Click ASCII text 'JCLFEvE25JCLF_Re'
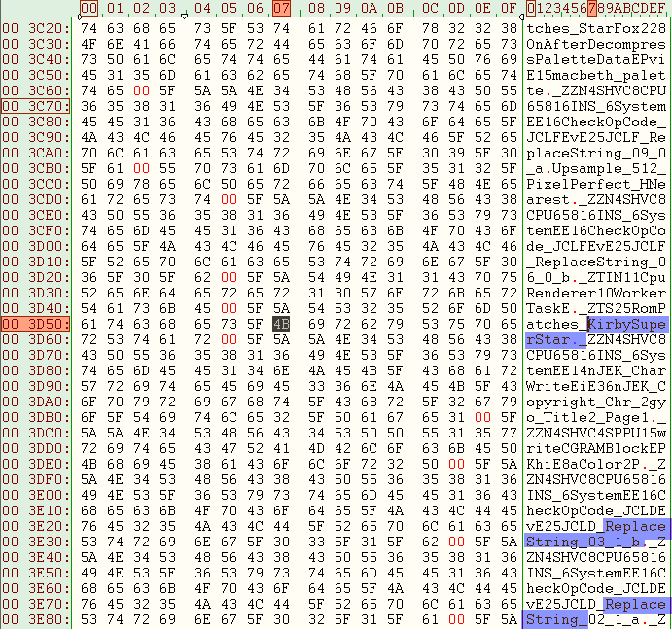672x629 pixels. click(x=596, y=137)
